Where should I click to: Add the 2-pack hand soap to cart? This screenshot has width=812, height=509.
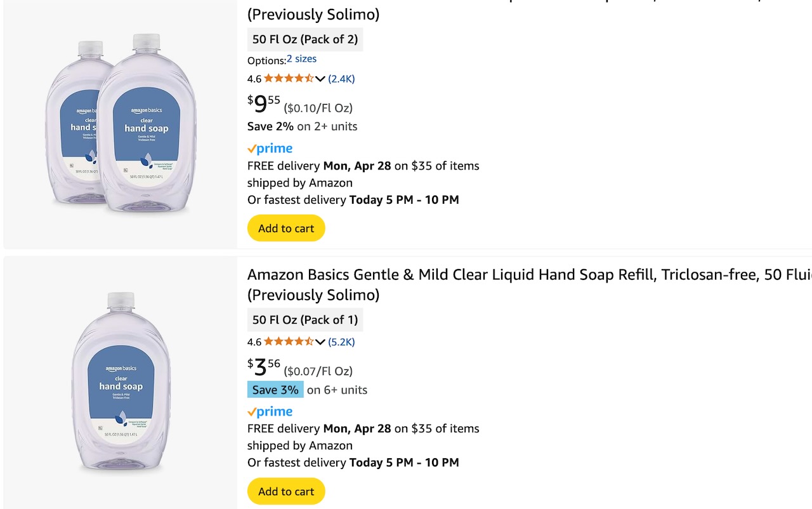pos(286,228)
